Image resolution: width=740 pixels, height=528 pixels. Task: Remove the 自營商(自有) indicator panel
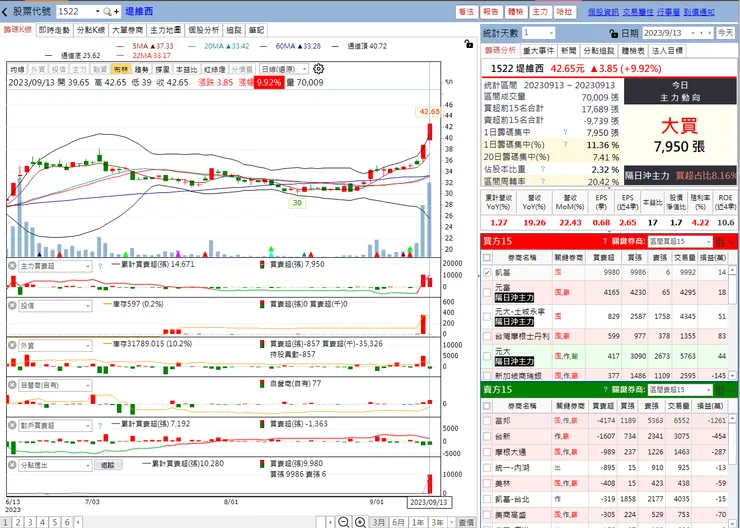click(12, 385)
